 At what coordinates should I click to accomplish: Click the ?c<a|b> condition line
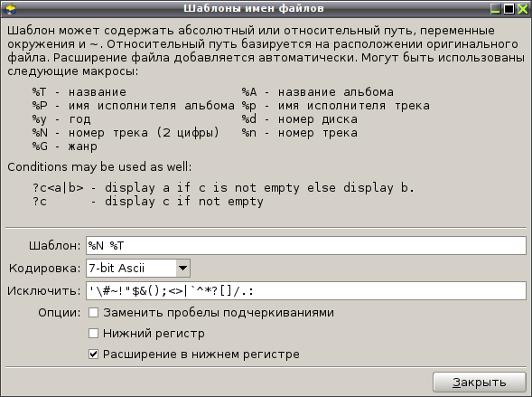[224, 188]
